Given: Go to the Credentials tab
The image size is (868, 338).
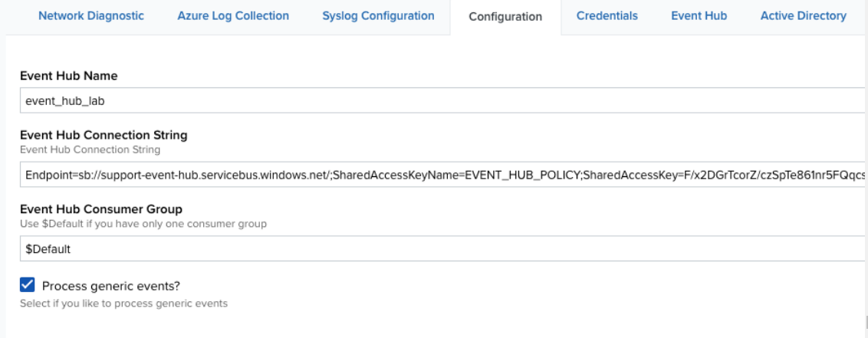Looking at the screenshot, I should click(x=607, y=16).
